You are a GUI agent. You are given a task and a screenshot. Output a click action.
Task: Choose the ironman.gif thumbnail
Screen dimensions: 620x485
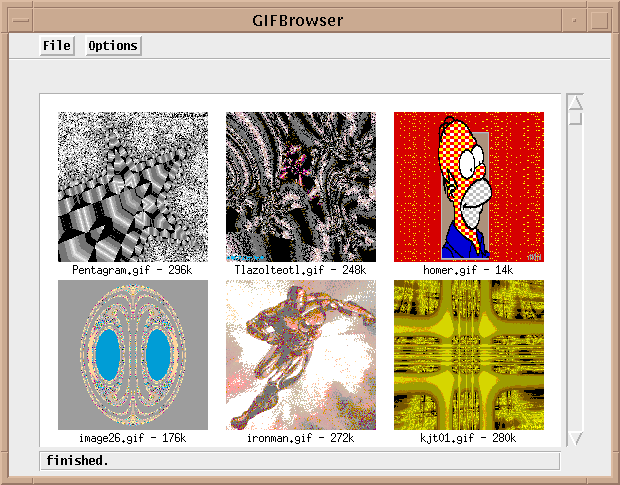(301, 355)
